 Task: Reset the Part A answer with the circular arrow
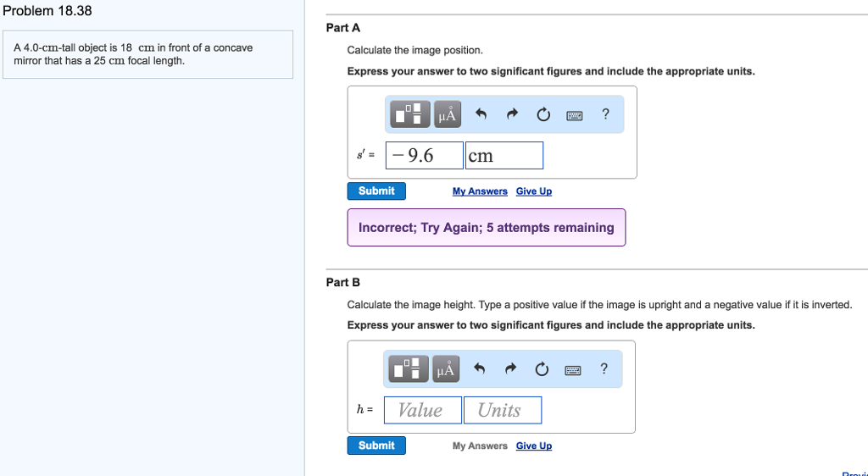click(543, 114)
